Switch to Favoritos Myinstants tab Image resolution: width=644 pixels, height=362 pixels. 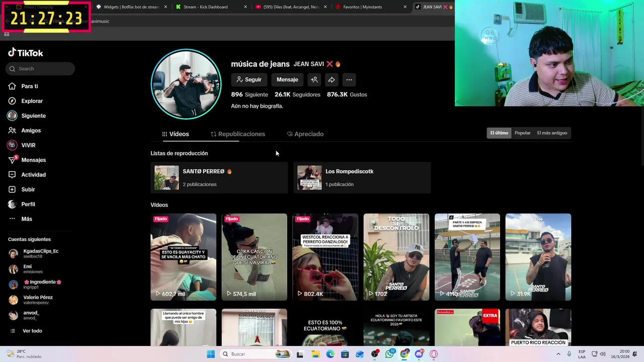click(370, 7)
